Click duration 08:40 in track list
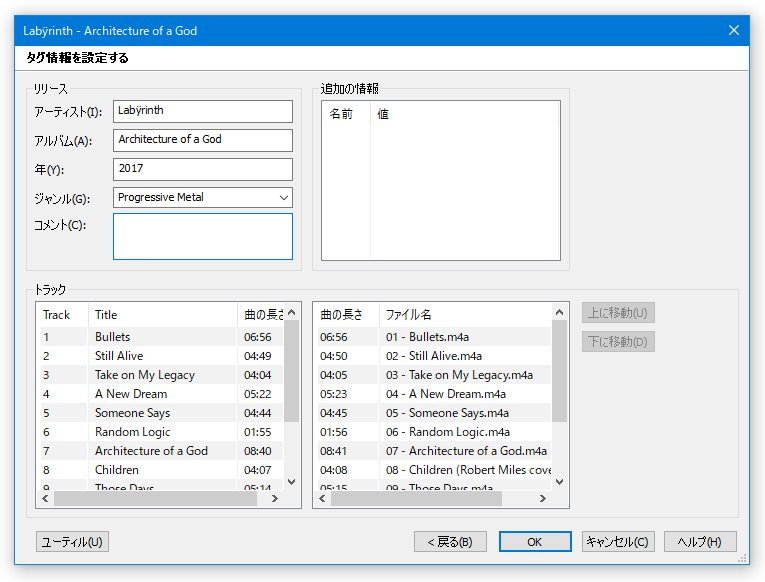Image resolution: width=765 pixels, height=582 pixels. pos(258,451)
